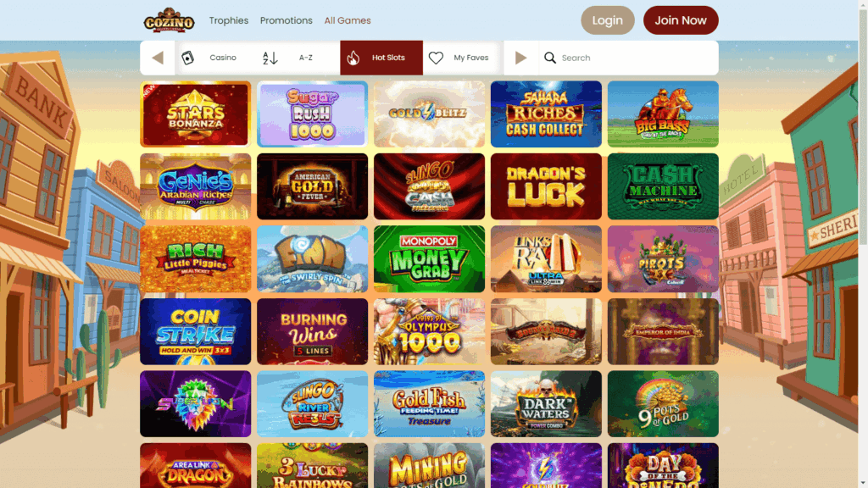Open the Stars Bonanza game

[196, 114]
